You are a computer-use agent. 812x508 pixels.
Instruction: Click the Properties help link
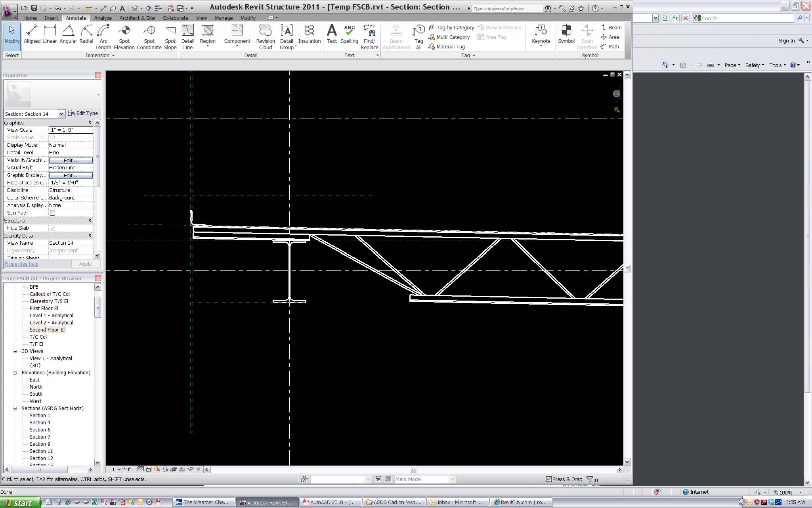[21, 264]
